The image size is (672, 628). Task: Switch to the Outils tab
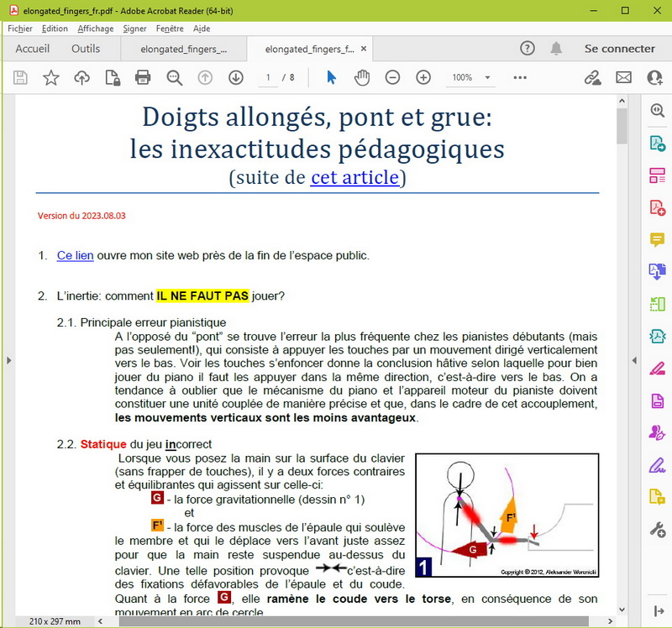[86, 49]
